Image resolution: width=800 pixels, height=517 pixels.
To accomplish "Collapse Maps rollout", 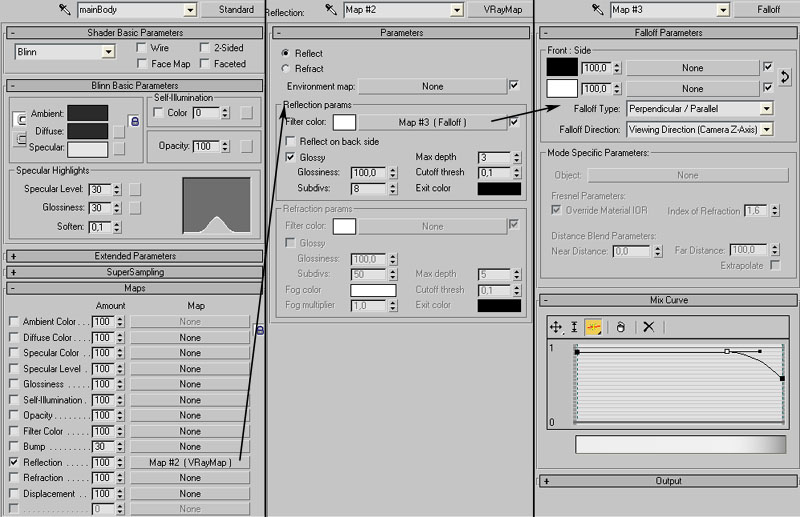I will click(x=135, y=288).
